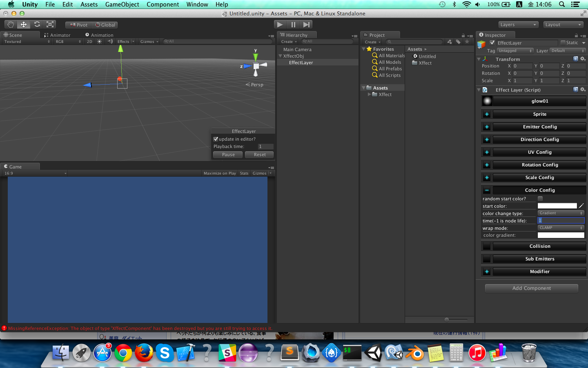Toggle Pivot handle position mode
This screenshot has height=368, width=588.
point(79,25)
